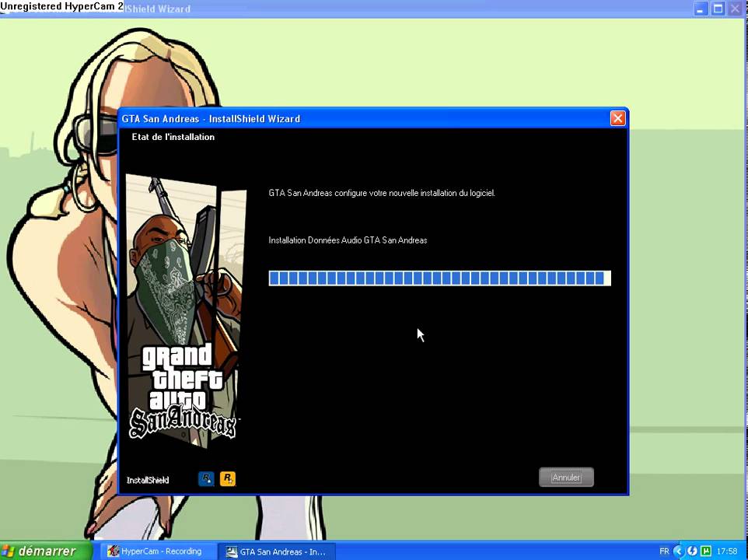
Task: Click the Annuler button
Action: (x=566, y=477)
